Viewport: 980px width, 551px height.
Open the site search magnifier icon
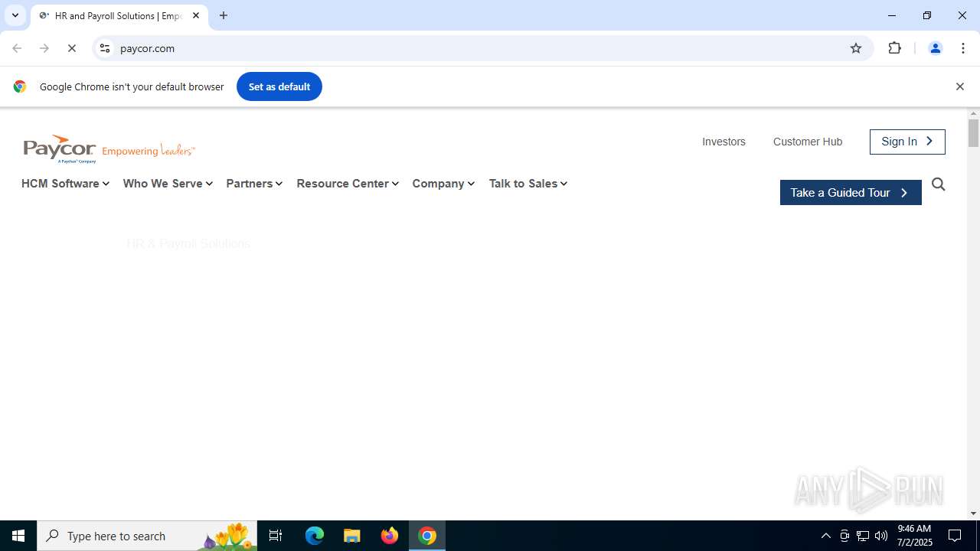point(939,184)
